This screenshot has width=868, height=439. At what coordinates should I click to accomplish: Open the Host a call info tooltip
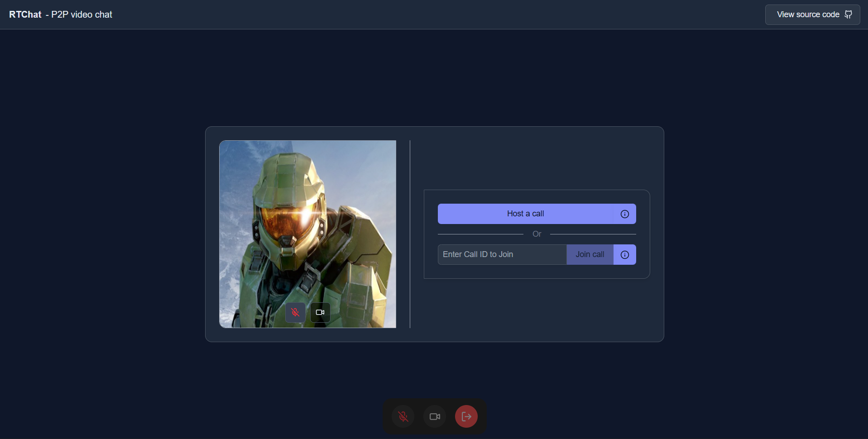coord(624,214)
